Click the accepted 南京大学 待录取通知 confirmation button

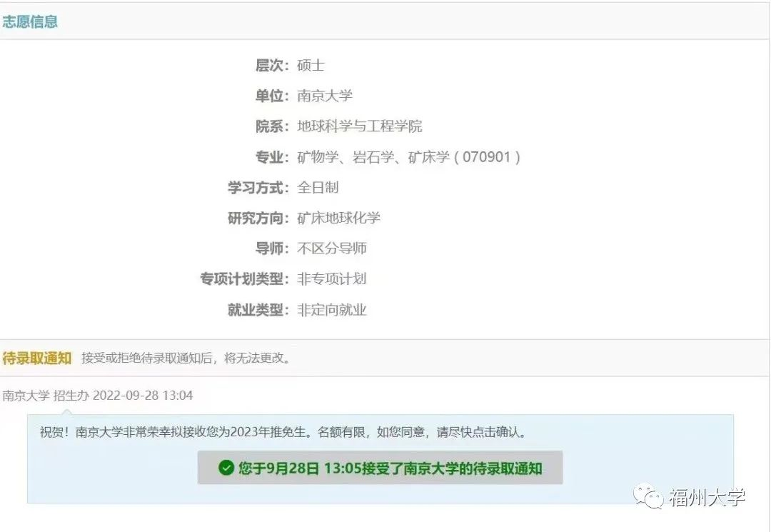(x=380, y=468)
